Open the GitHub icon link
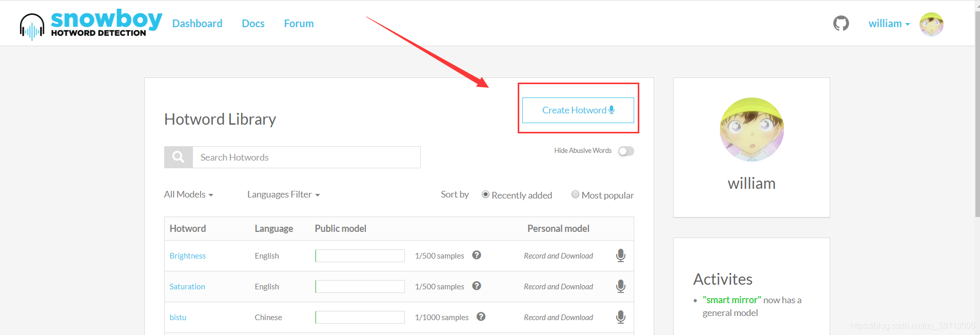Screen dimensions: 980x335 click(x=841, y=23)
